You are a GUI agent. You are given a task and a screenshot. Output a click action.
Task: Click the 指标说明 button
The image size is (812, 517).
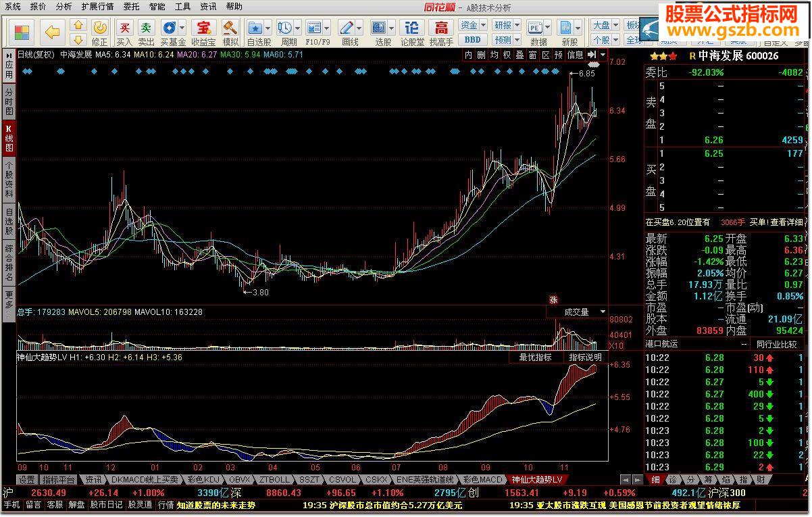click(x=585, y=357)
